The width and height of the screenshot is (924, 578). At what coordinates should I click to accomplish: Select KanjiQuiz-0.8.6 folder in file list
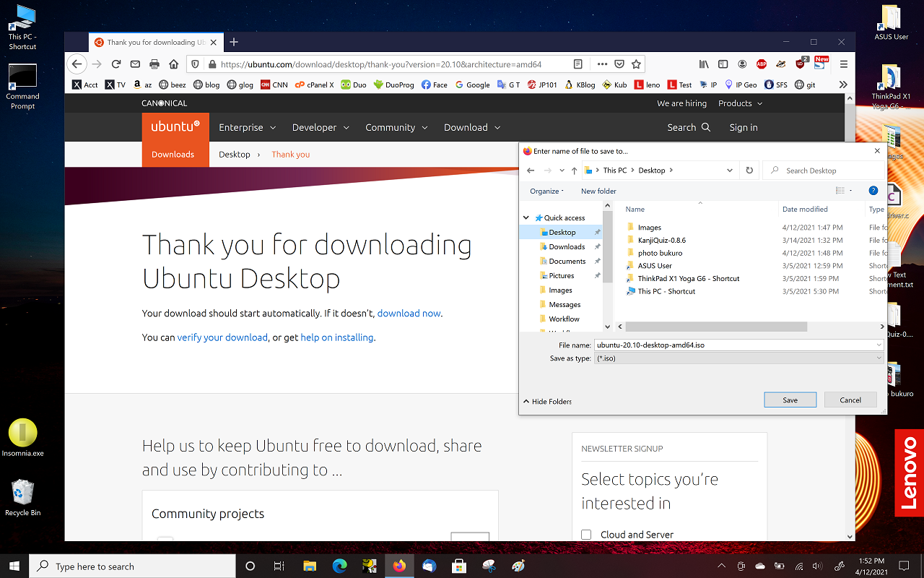click(x=661, y=240)
